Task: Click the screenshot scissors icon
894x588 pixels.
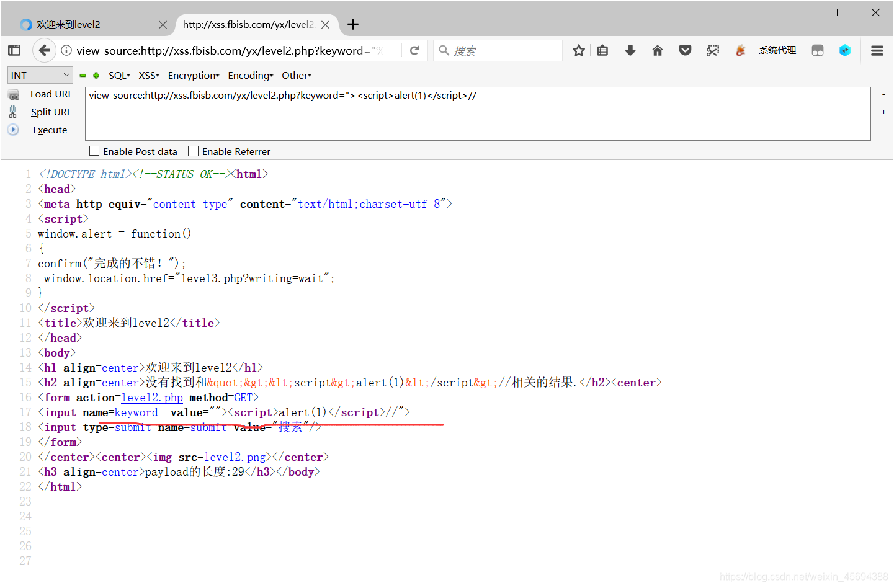Action: point(713,50)
